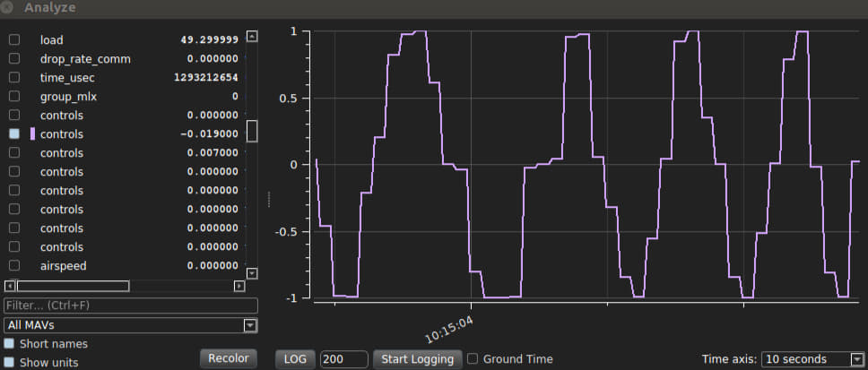Click the group_mlx row label

coord(69,96)
